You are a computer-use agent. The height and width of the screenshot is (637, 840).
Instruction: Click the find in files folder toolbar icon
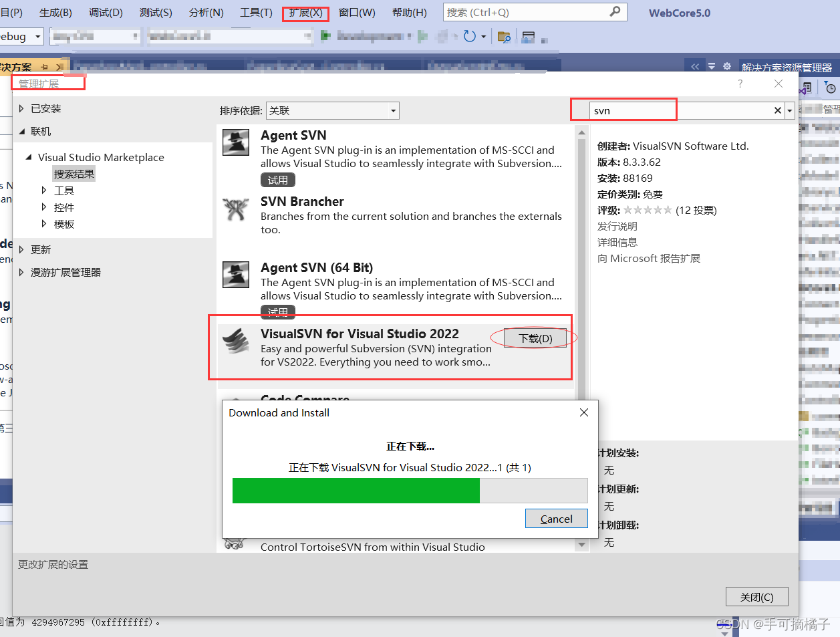(x=504, y=37)
